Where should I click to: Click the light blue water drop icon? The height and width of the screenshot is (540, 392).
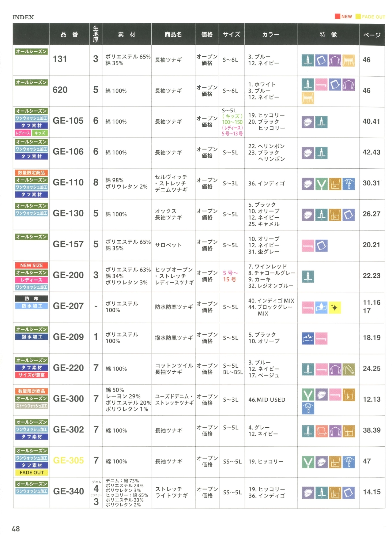pos(321,308)
